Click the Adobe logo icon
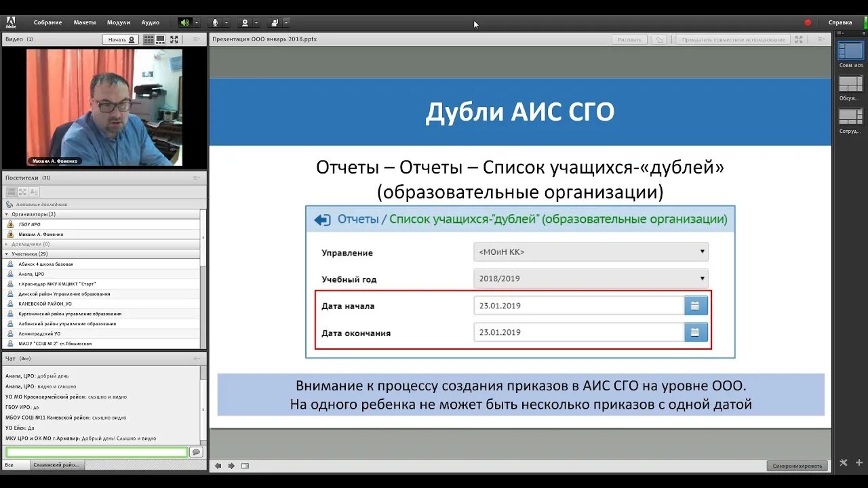Viewport: 868px width, 488px height. tap(11, 22)
